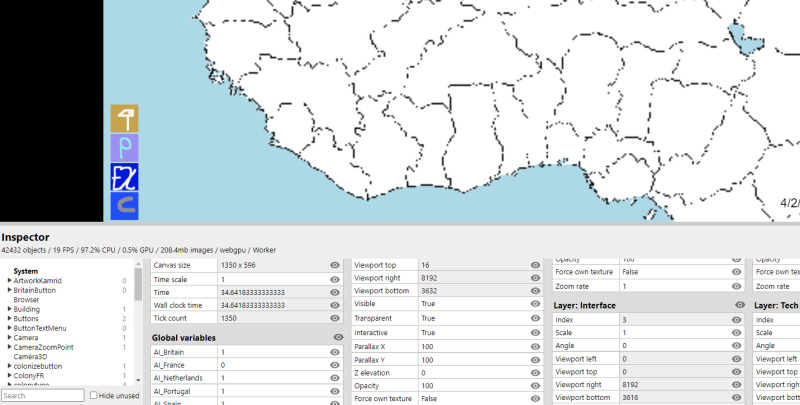Screen dimensions: 800x405
Task: Focus the object Search field
Action: (43, 395)
